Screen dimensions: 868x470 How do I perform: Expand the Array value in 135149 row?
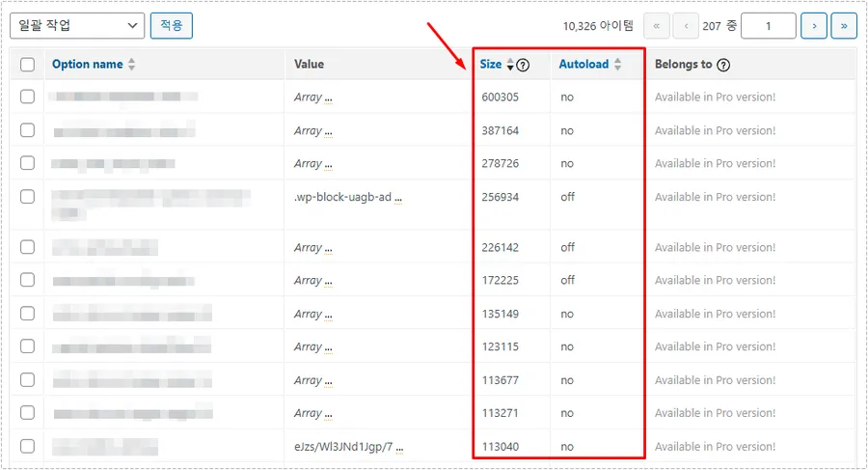point(328,316)
